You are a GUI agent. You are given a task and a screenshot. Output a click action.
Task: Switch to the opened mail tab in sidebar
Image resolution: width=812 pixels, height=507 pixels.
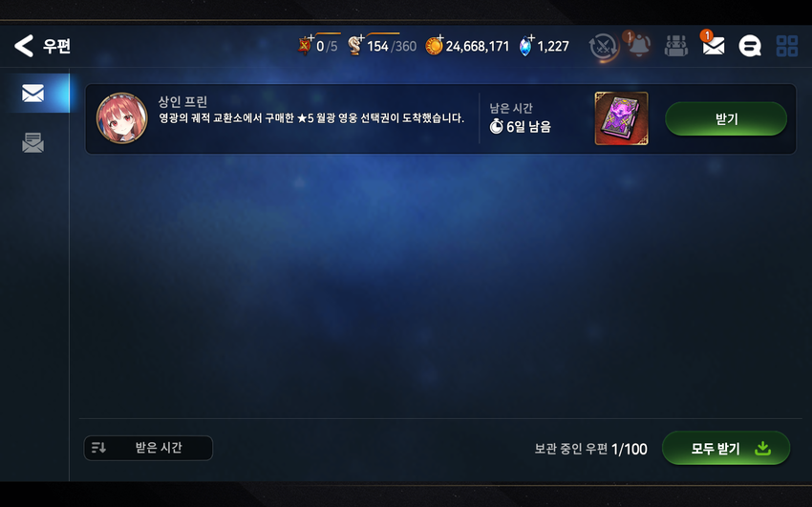click(33, 142)
